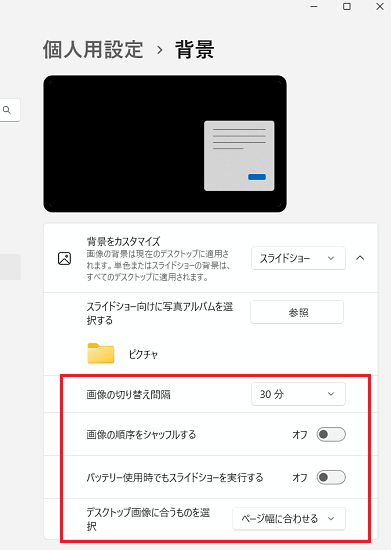The width and height of the screenshot is (391, 550).
Task: Toggle 画像の順序をシャッフルする switch
Action: click(x=331, y=435)
